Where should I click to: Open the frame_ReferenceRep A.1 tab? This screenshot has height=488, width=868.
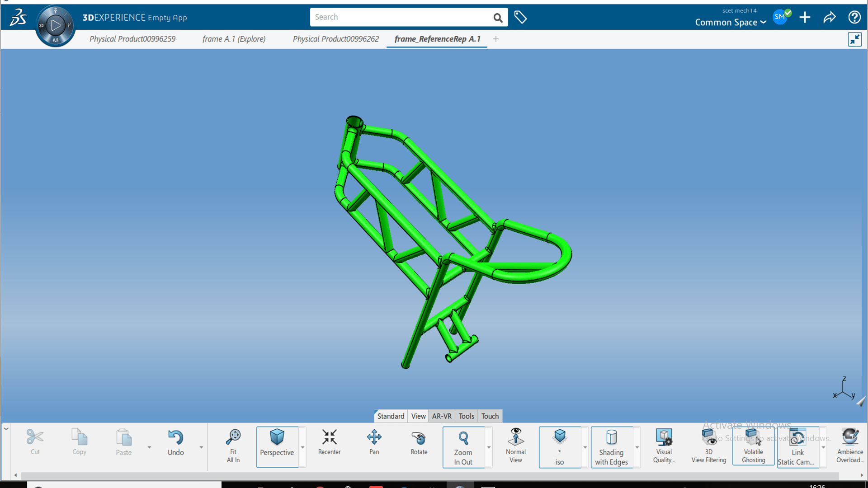[x=437, y=39]
